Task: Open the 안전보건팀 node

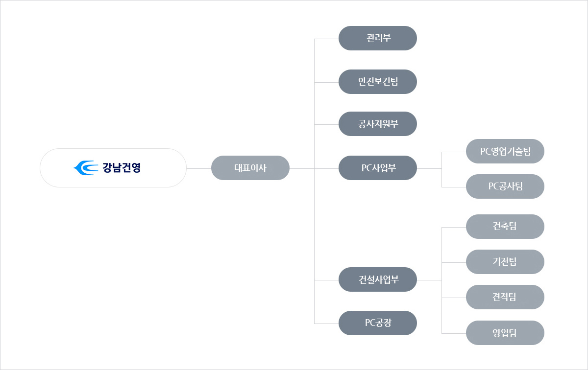Action: [378, 82]
